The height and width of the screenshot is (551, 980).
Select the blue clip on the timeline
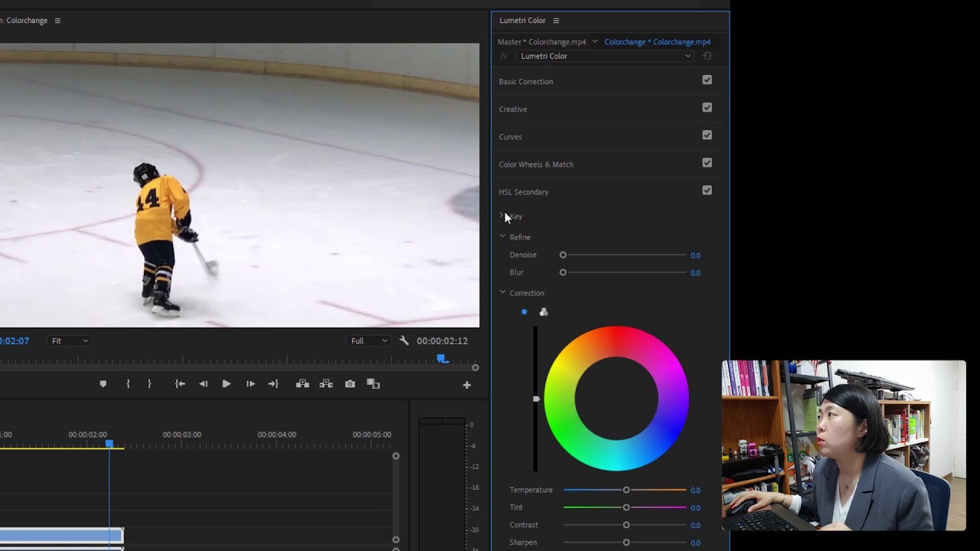[61, 536]
